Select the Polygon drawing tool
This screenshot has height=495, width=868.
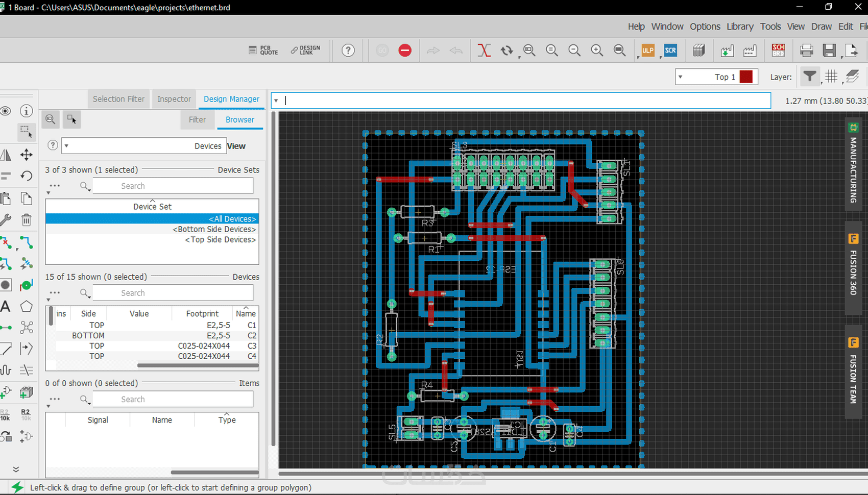click(26, 307)
